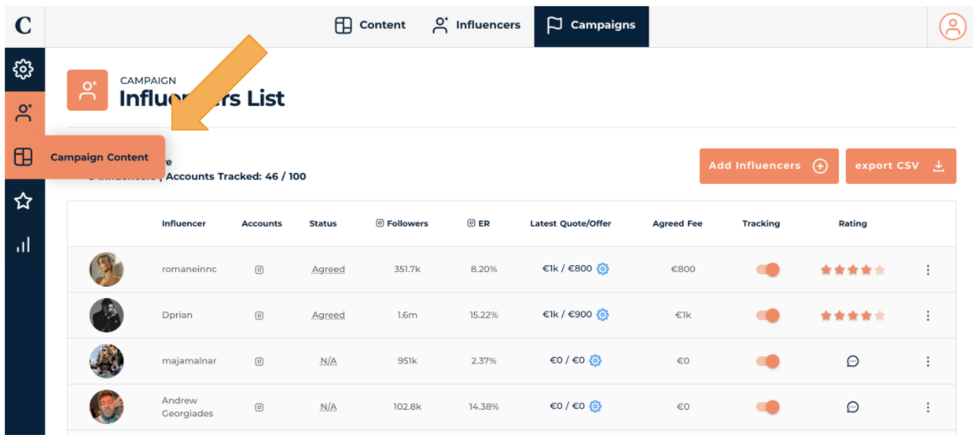
Task: Open three-dot menu for Andrew Georgiades row
Action: [x=928, y=407]
